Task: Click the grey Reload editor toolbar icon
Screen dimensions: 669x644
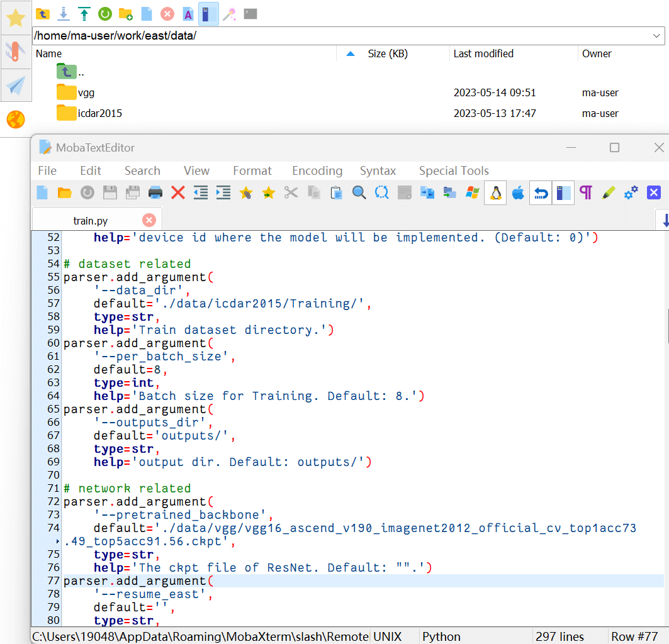Action: (87, 193)
